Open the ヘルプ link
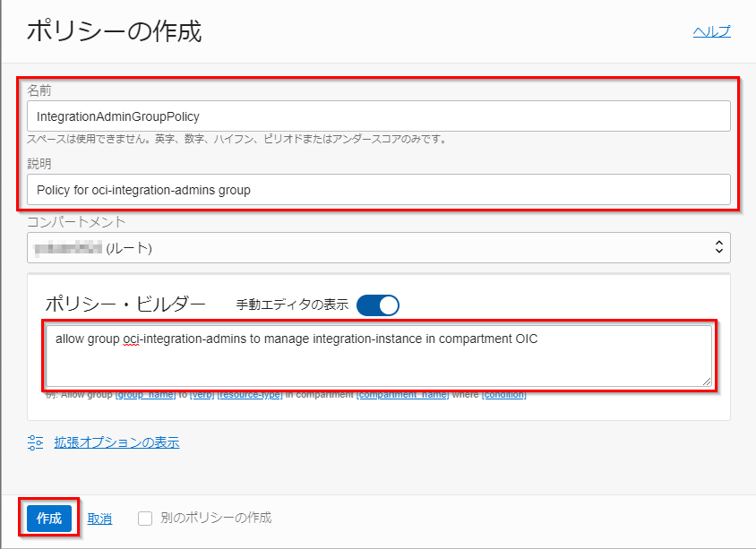The width and height of the screenshot is (756, 549). [711, 31]
